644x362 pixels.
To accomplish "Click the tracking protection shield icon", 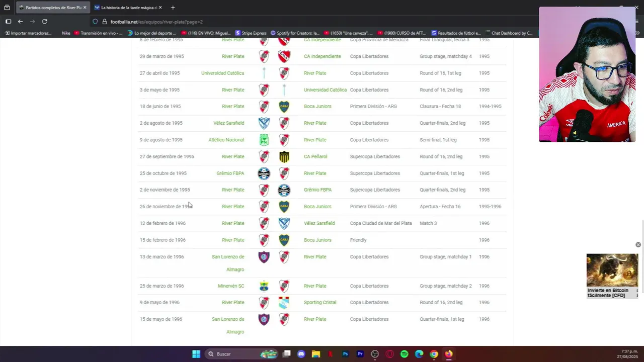I will (95, 22).
